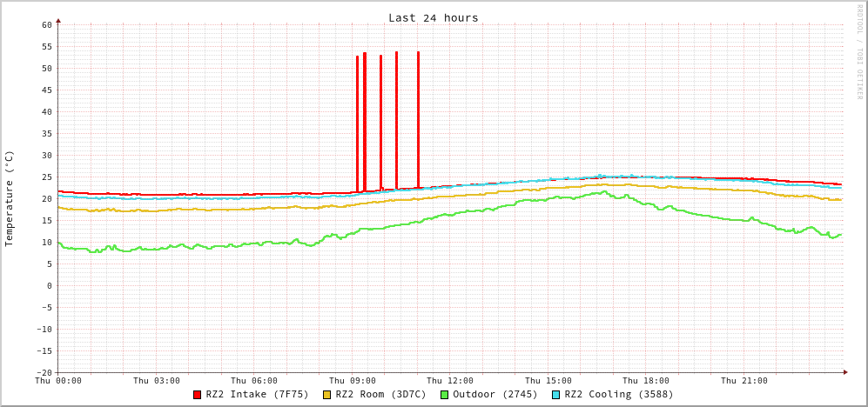The width and height of the screenshot is (868, 407).
Task: Select the RZ2 Room (3D7C) legend label
Action: (380, 394)
